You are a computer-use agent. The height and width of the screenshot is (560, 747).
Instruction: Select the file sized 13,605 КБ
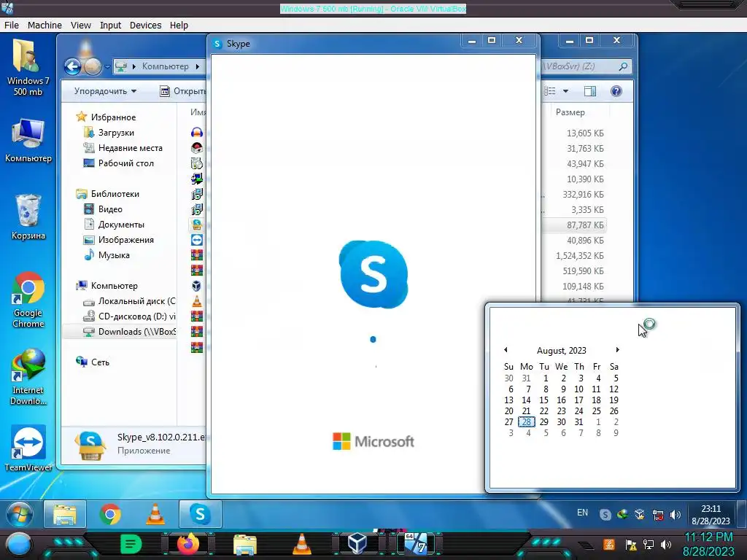[585, 133]
